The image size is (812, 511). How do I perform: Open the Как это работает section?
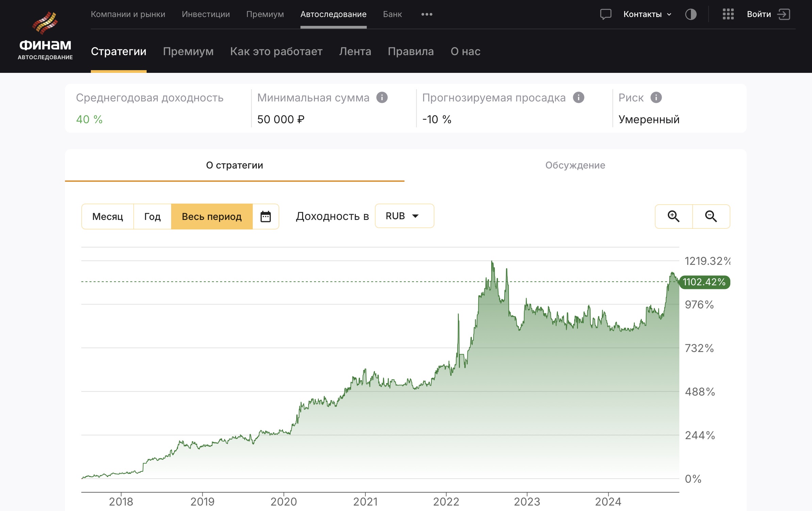tap(276, 51)
